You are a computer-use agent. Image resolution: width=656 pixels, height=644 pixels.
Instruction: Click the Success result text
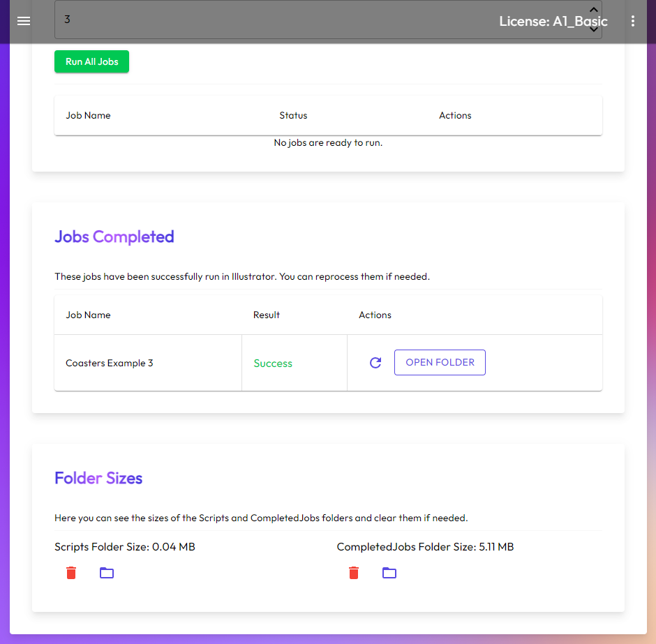(x=273, y=364)
